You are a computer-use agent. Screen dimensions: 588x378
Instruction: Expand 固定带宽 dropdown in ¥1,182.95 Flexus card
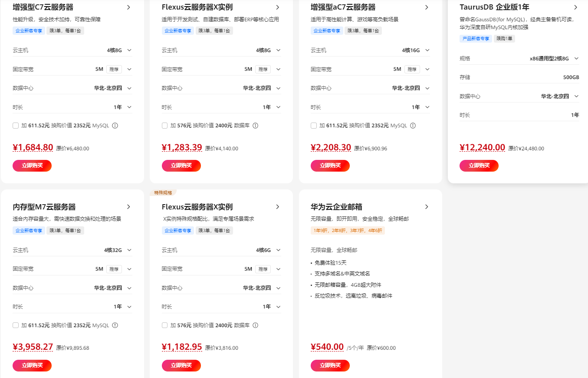278,269
